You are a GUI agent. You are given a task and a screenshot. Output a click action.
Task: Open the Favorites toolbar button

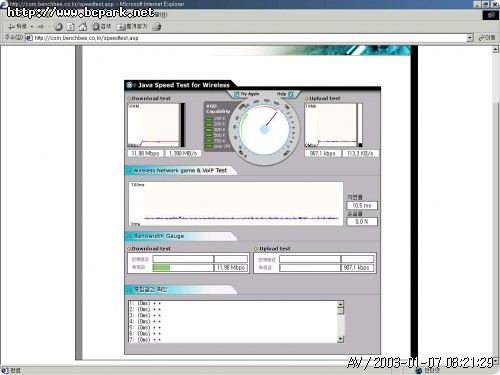coord(132,26)
